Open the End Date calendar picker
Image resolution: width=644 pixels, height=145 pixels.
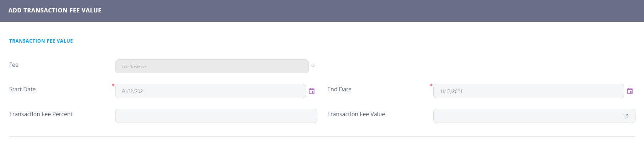[x=630, y=91]
